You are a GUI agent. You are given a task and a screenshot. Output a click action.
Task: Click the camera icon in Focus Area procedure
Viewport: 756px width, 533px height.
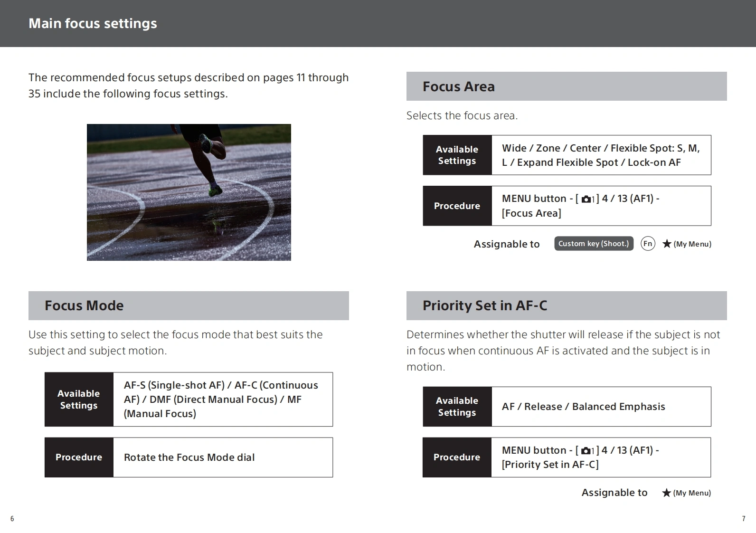click(587, 200)
